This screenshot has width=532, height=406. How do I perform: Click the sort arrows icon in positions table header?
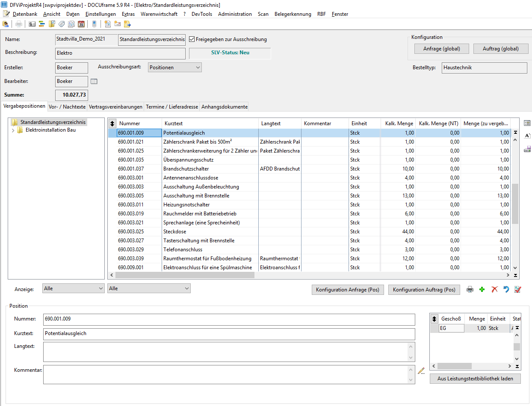tap(112, 123)
